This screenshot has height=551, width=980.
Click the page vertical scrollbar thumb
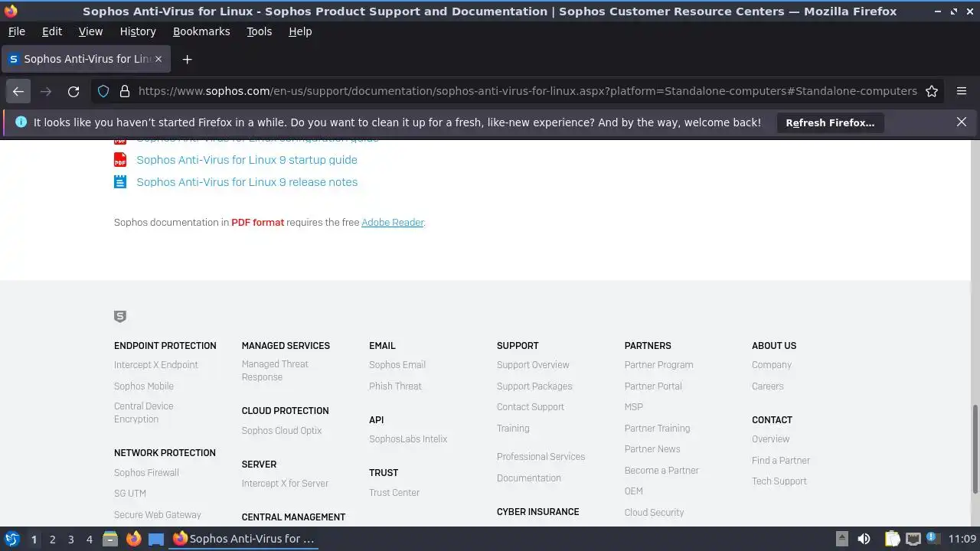(x=975, y=448)
